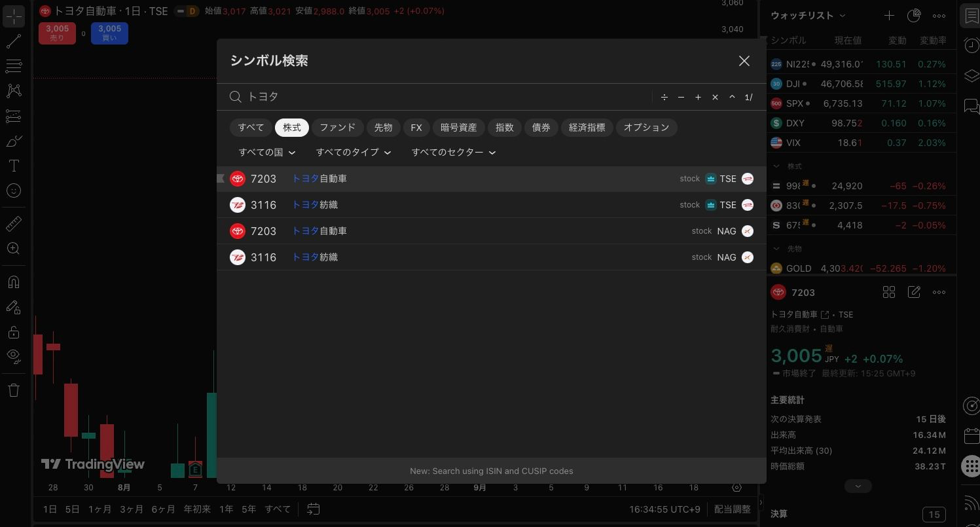Image resolution: width=980 pixels, height=527 pixels.
Task: Click the blue 買い buy button
Action: tap(109, 33)
